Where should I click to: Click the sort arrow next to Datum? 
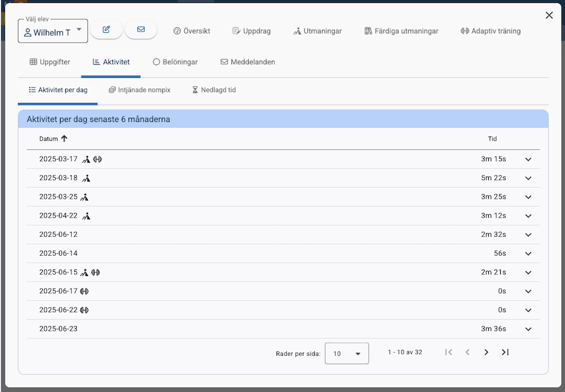coord(64,139)
